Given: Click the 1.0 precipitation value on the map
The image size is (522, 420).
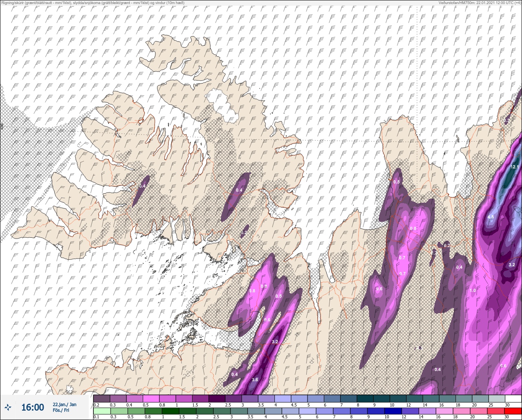Looking at the screenshot, I should coord(473,290).
